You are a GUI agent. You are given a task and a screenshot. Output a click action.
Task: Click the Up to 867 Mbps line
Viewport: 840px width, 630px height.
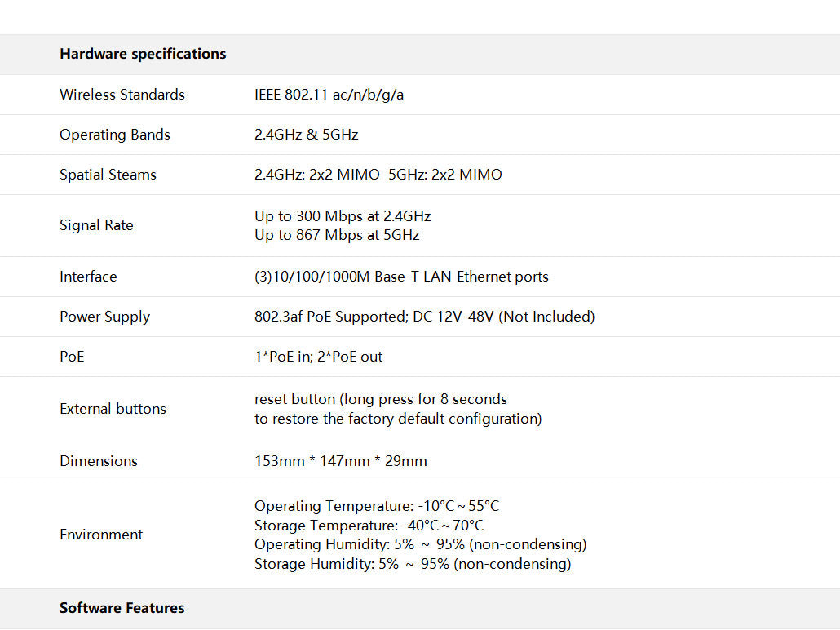[x=337, y=235]
